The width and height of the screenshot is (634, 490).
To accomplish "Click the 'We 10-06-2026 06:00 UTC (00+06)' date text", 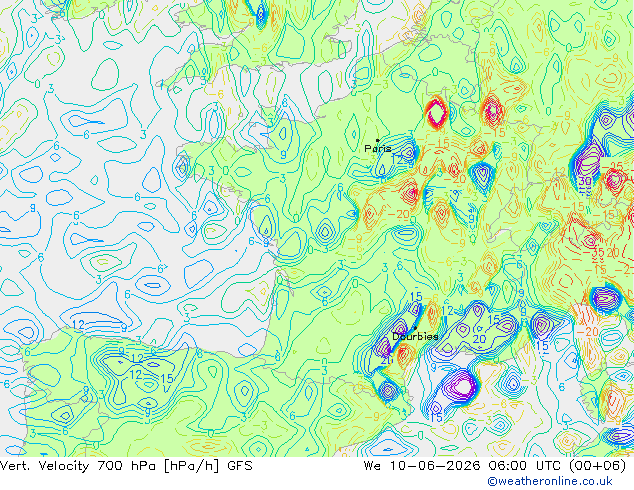I will point(495,466).
